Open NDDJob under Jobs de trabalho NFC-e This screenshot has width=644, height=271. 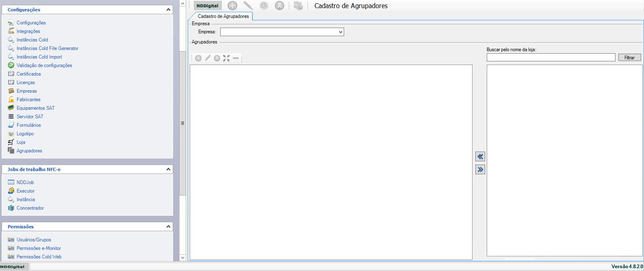pyautogui.click(x=25, y=182)
